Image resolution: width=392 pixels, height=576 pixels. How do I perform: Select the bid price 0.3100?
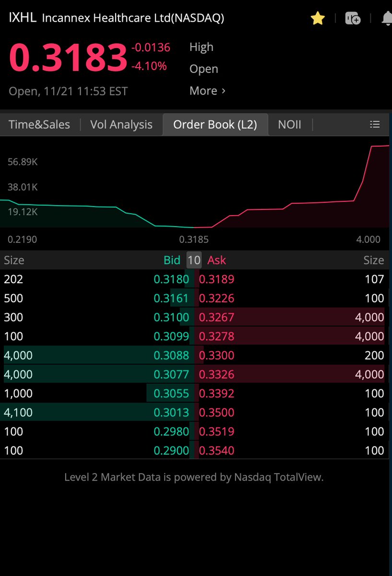click(171, 317)
